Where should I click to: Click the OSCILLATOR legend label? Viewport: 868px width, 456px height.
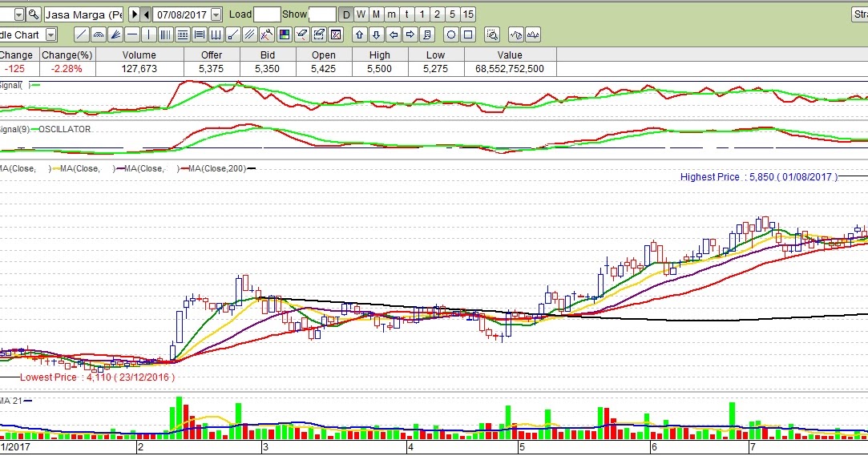(64, 129)
